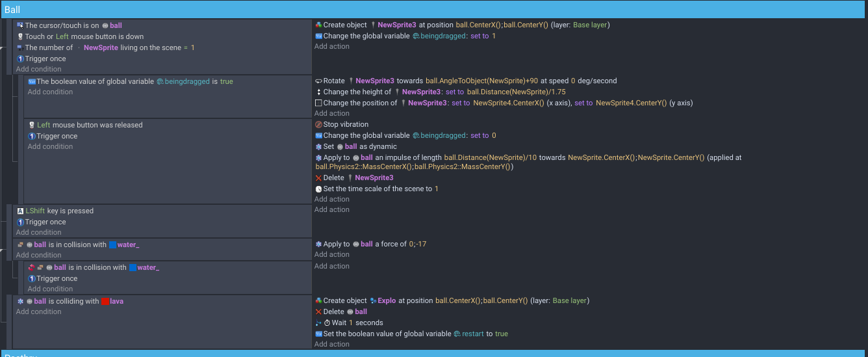868x357 pixels.
Task: Click inverted-condition icon on second water_ collision
Action: point(31,267)
